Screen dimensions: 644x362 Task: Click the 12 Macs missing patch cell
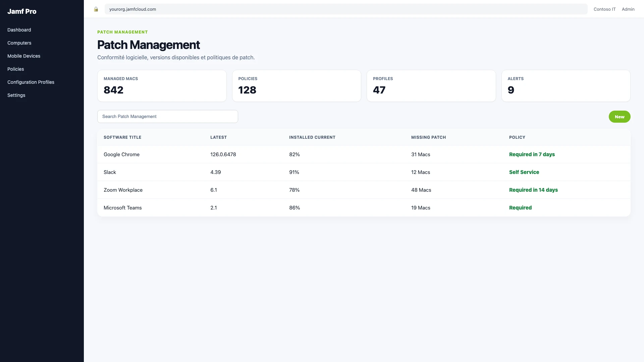[421, 172]
